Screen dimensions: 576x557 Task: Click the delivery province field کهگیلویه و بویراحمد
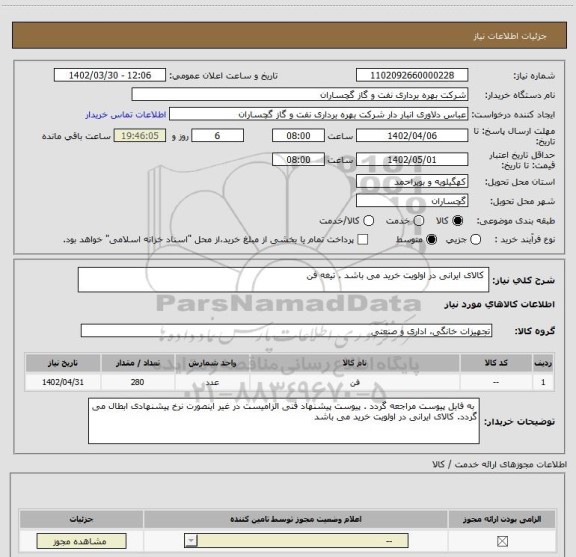[x=412, y=182]
